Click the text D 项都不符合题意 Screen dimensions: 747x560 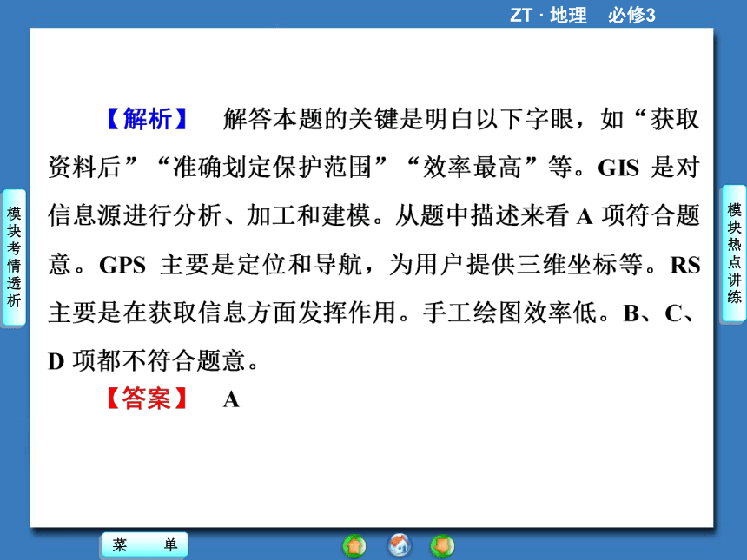147,360
